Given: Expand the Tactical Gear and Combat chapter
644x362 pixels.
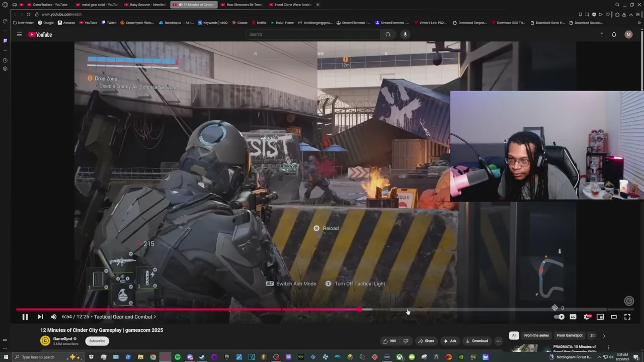Looking at the screenshot, I should tap(125, 317).
